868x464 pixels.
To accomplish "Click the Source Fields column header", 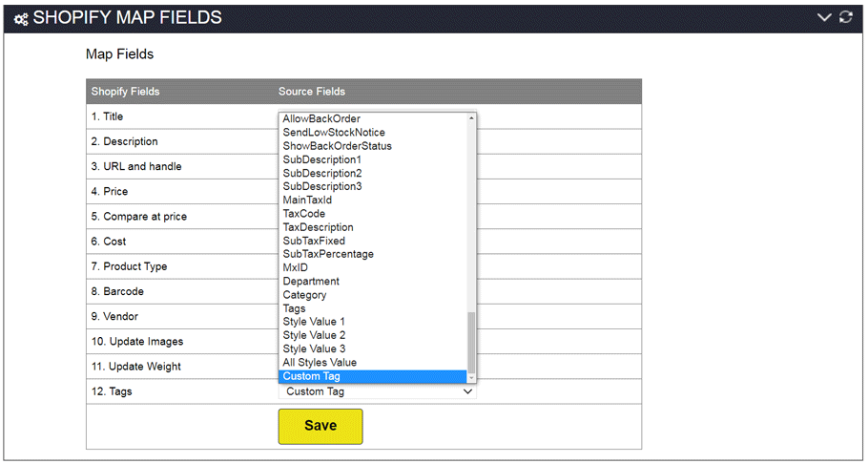I will (312, 92).
